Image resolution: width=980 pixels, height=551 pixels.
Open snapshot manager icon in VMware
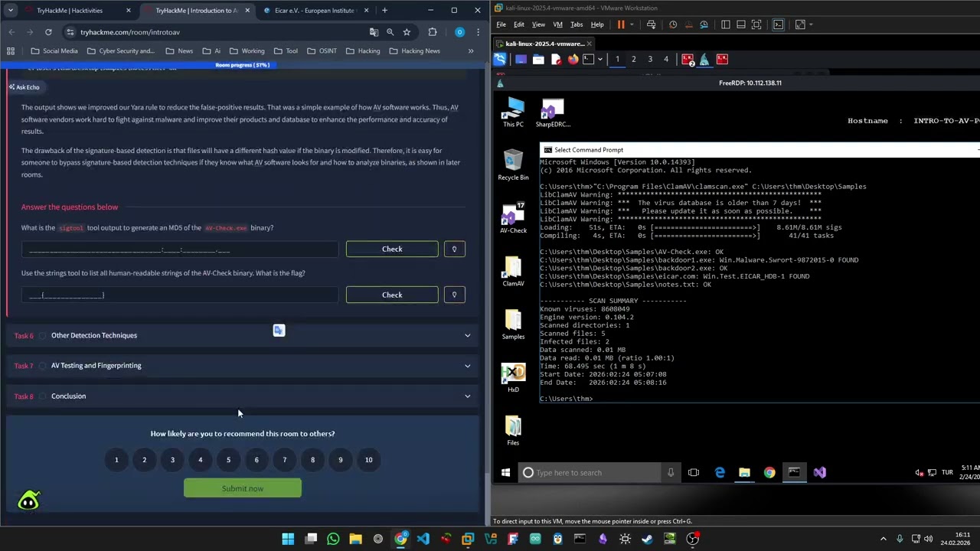pos(704,24)
